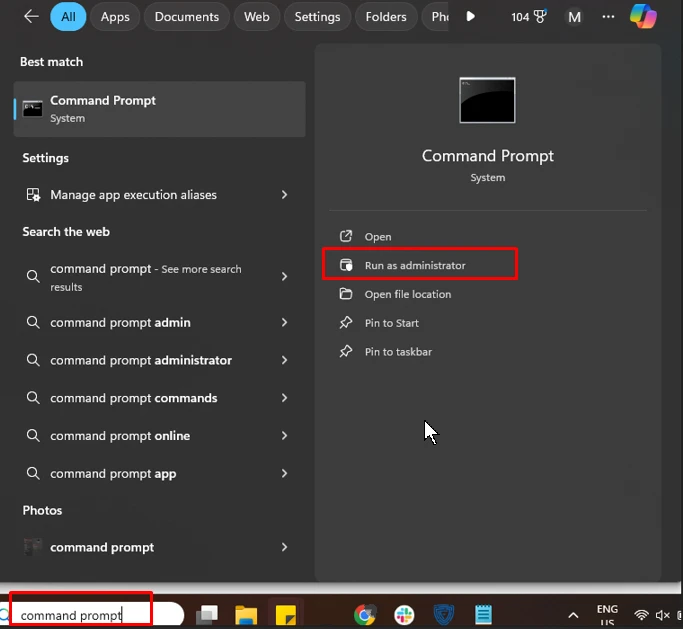The image size is (683, 629).
Task: Expand Manage app execution aliases chevron
Action: 284,195
